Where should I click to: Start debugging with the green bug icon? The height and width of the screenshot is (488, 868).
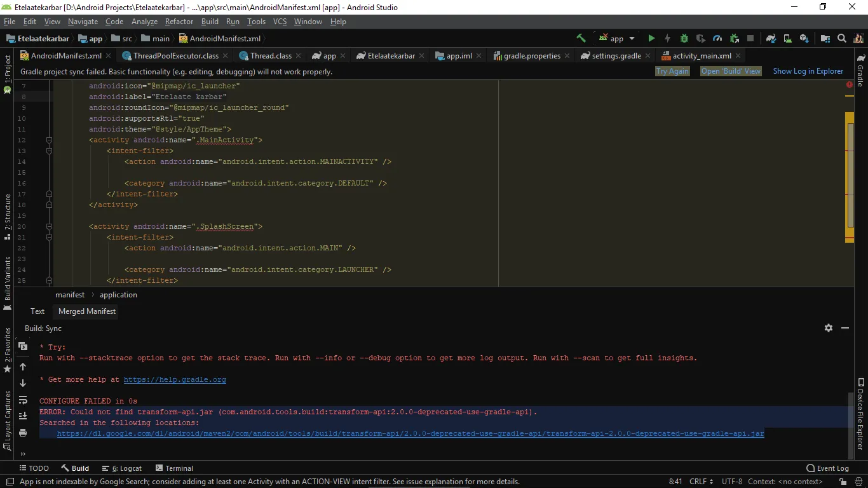point(684,38)
